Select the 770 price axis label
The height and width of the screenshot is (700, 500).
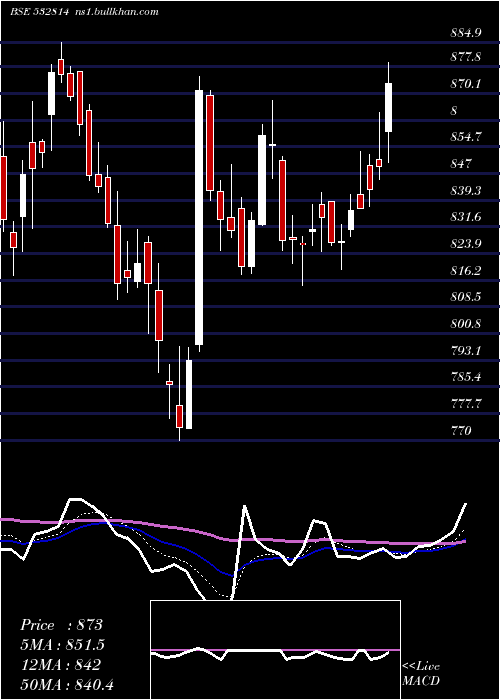pyautogui.click(x=461, y=431)
